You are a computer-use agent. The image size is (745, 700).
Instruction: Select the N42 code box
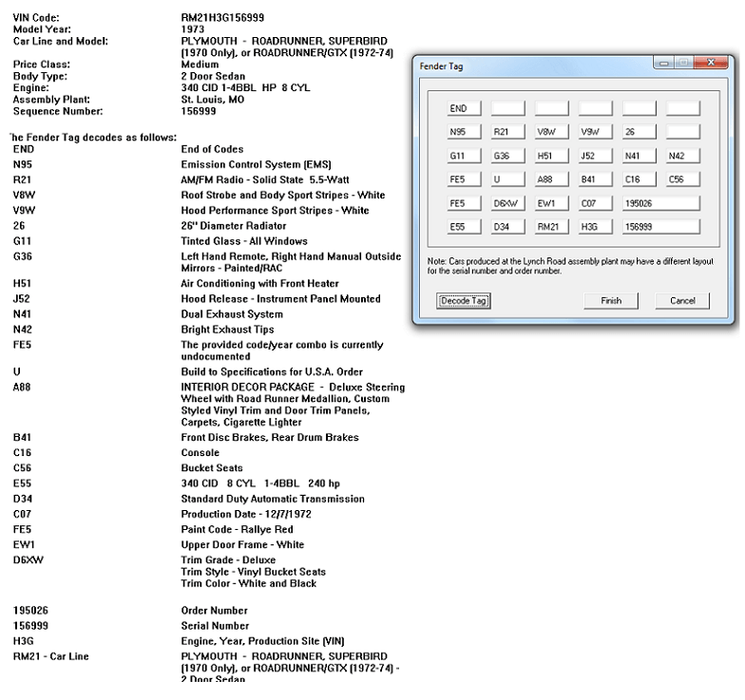point(683,156)
